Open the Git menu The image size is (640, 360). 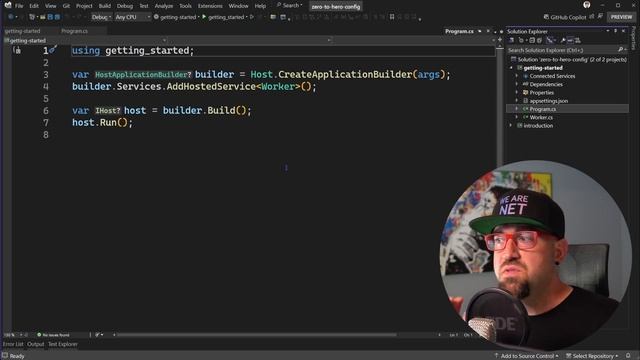(67, 6)
